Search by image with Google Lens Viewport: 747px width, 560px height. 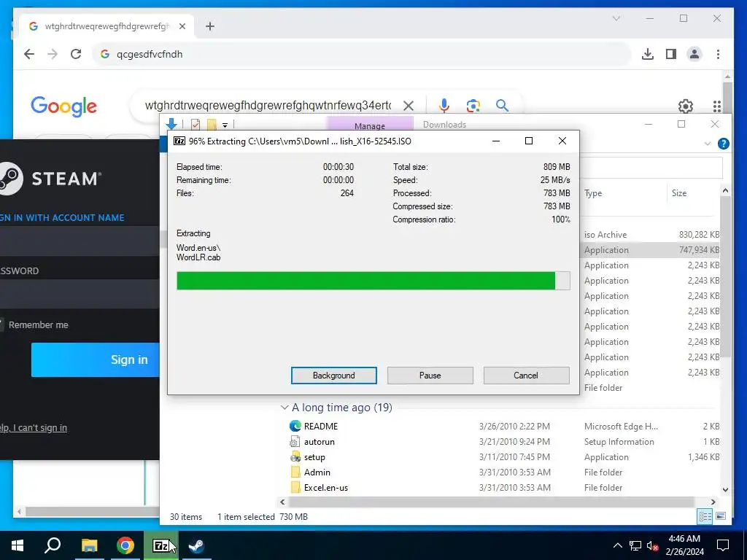[x=473, y=105]
